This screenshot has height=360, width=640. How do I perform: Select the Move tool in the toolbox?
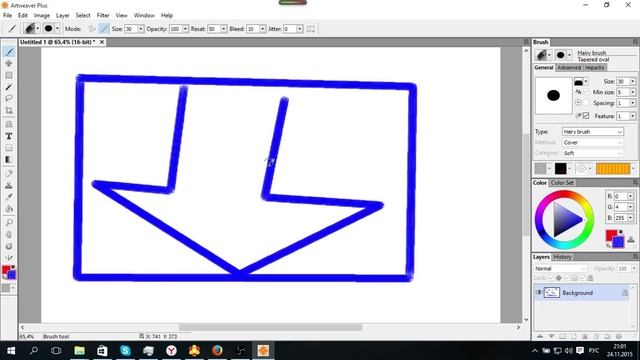click(9, 64)
